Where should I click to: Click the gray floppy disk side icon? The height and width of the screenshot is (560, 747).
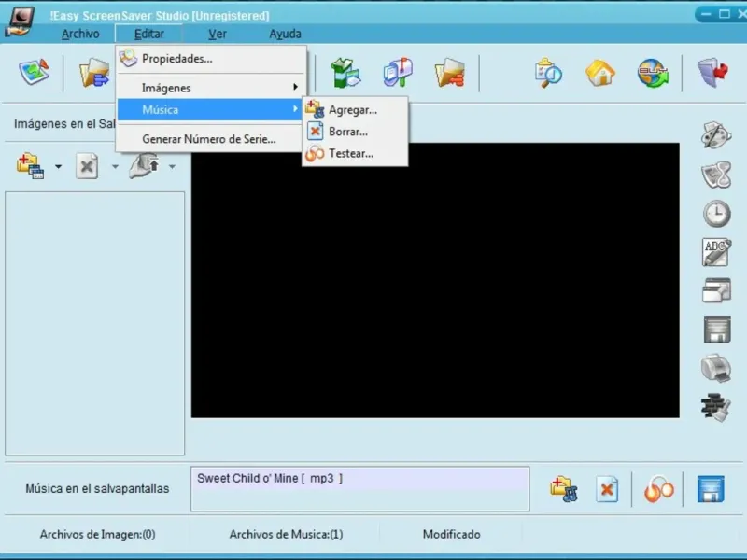click(x=717, y=329)
